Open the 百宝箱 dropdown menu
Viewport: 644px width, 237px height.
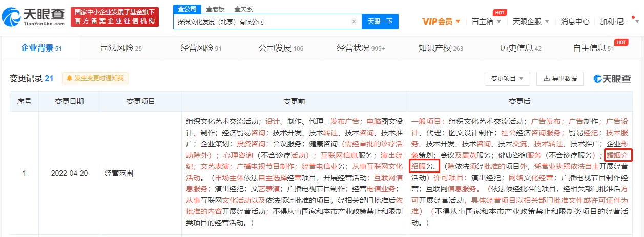486,21
